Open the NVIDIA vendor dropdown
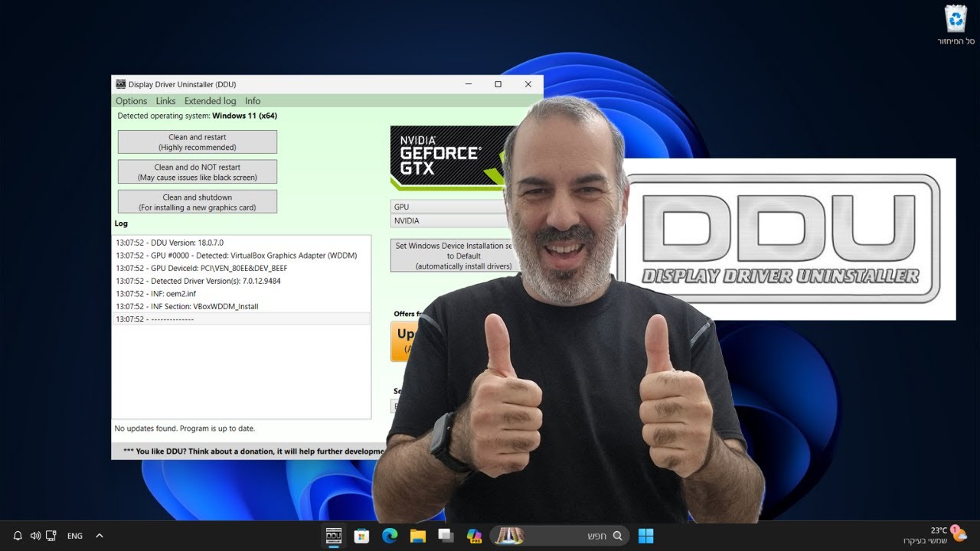This screenshot has height=551, width=980. coord(450,220)
